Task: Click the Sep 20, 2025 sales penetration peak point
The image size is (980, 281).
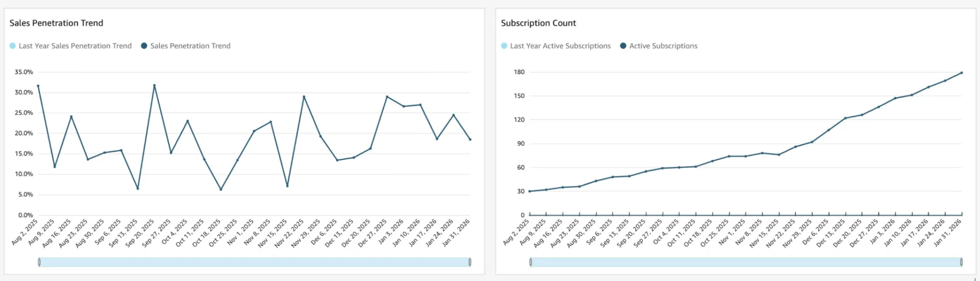Action: [154, 85]
